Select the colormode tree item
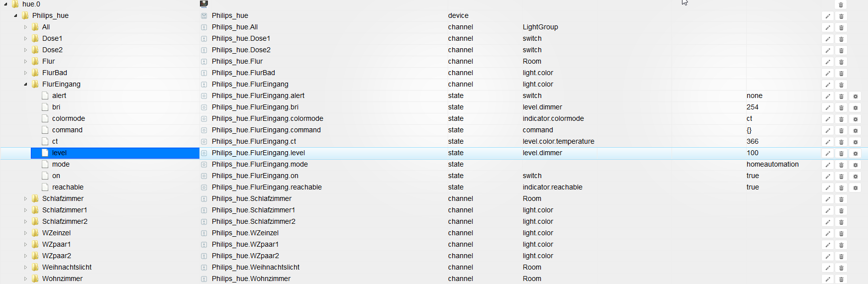The image size is (868, 284). 69,118
